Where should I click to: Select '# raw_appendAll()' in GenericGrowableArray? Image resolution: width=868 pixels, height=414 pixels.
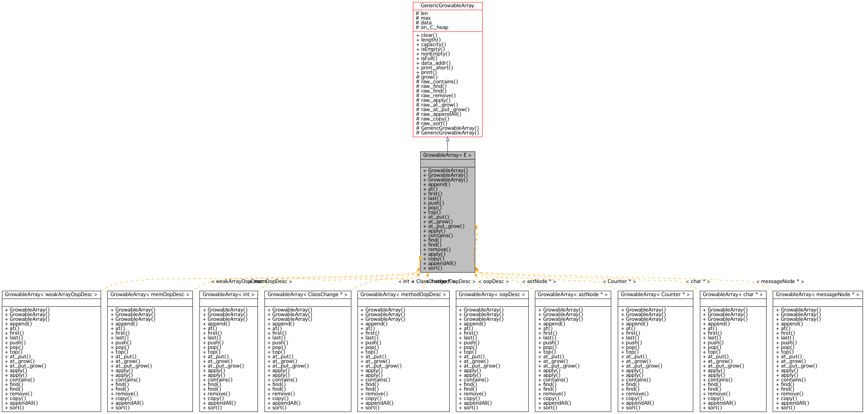click(x=438, y=114)
